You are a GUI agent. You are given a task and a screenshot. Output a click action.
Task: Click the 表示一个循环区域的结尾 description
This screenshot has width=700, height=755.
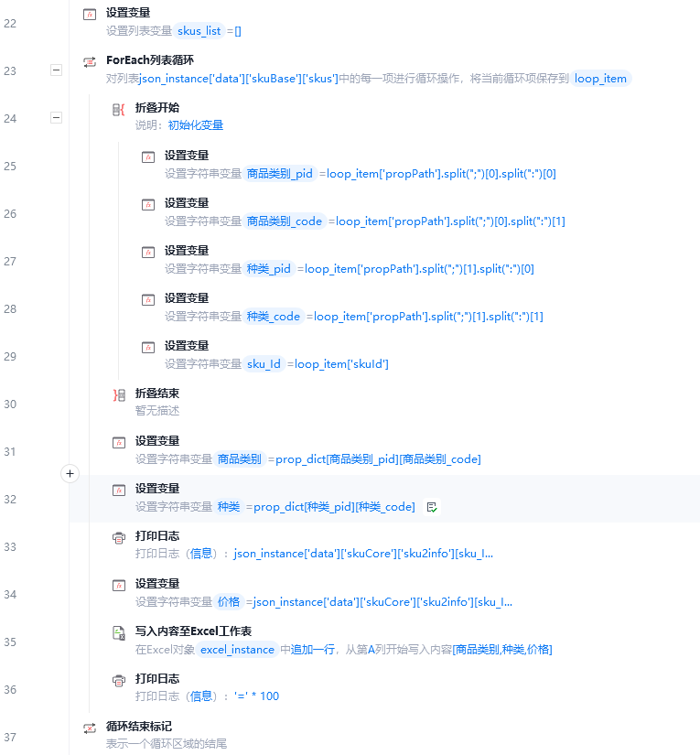click(167, 744)
